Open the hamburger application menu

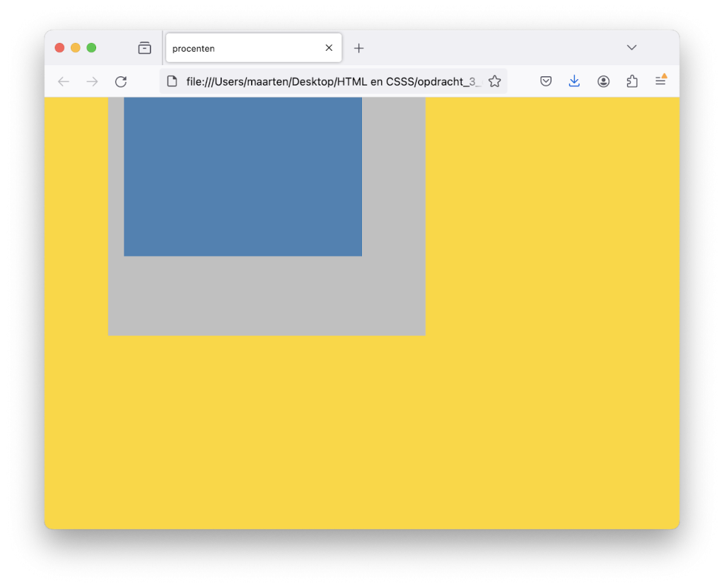tap(660, 81)
